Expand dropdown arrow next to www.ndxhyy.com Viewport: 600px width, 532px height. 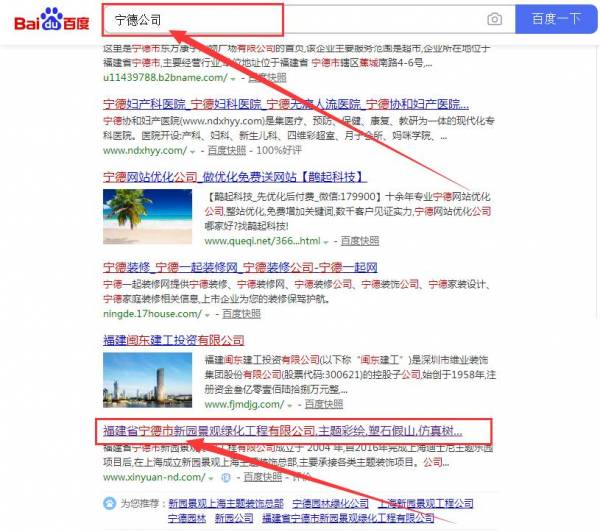tap(192, 152)
